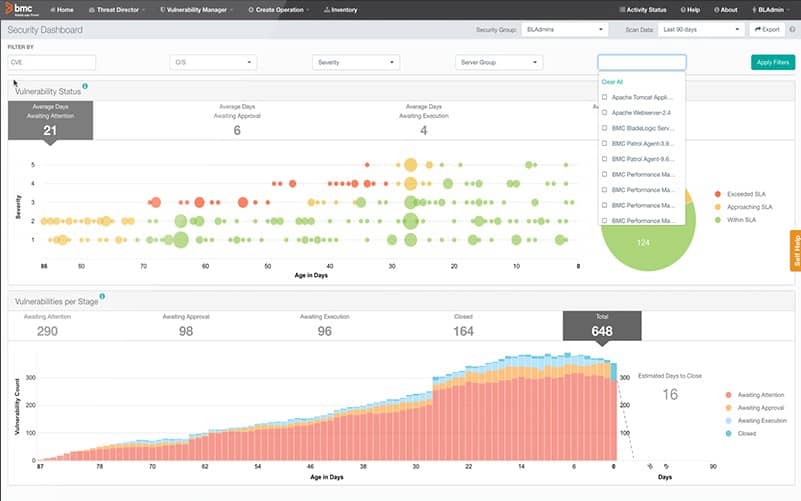Open the BLAdmin user menu
This screenshot has width=801, height=501.
771,10
